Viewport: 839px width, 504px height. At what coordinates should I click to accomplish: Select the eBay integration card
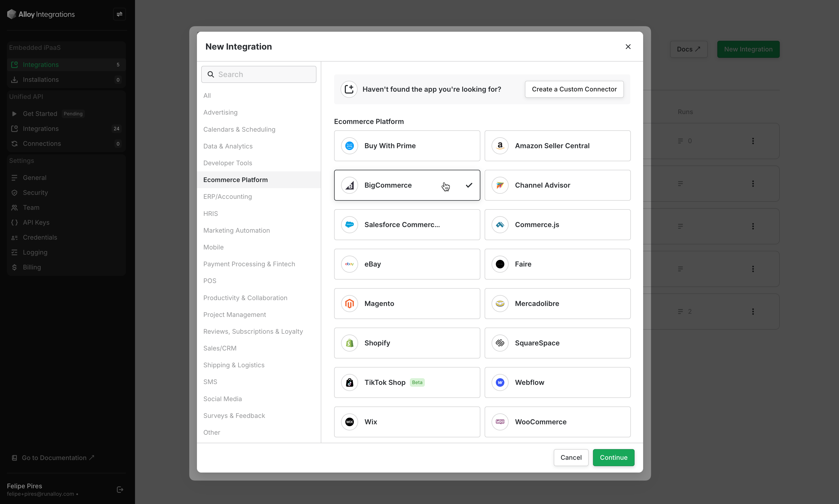pos(407,264)
